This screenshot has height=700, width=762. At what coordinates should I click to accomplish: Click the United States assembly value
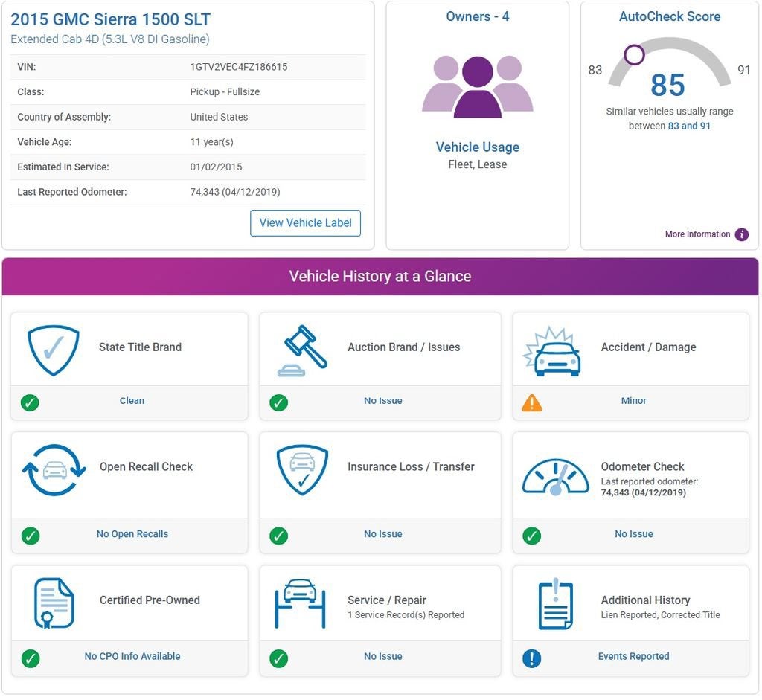pos(219,117)
